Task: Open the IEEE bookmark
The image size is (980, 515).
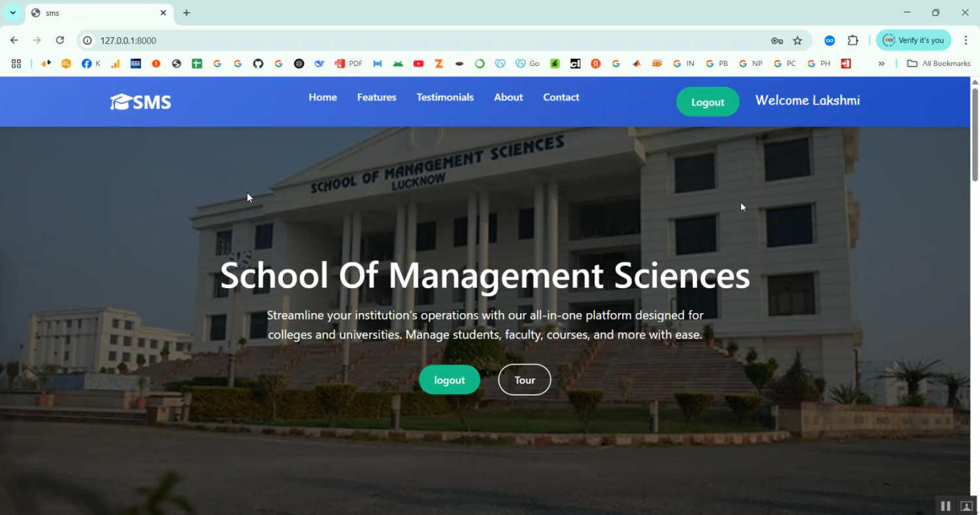Action: pyautogui.click(x=136, y=63)
